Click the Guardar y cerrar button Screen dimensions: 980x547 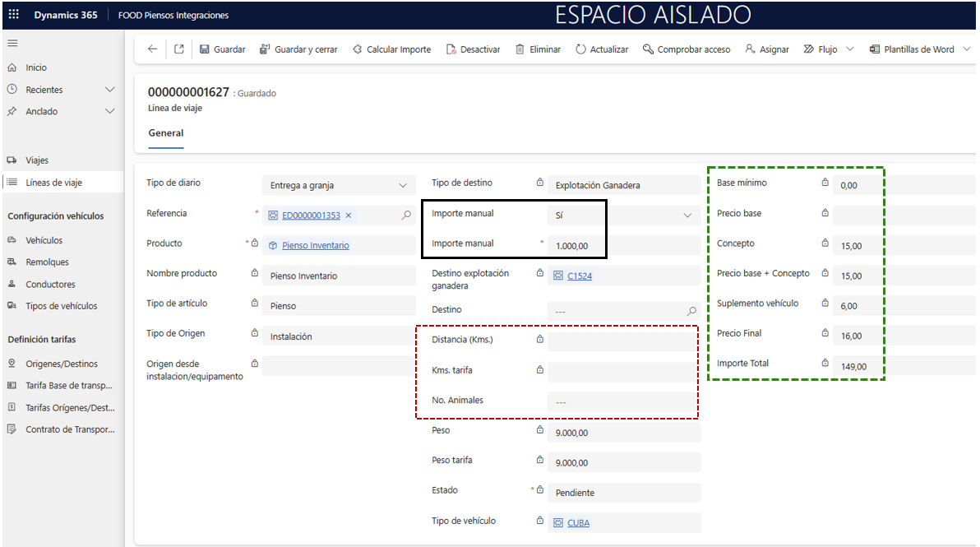(x=298, y=49)
